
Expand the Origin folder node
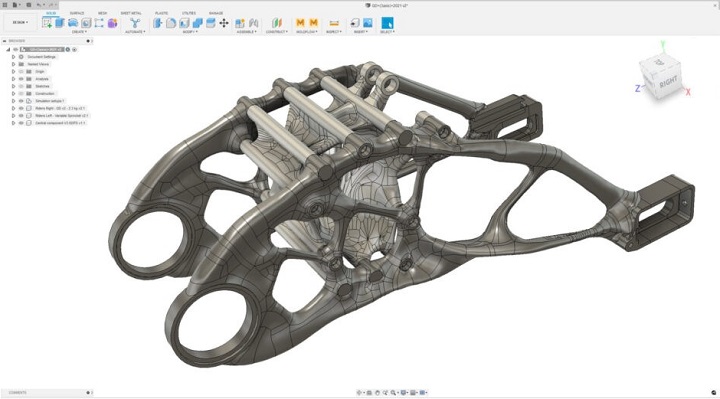[x=13, y=72]
